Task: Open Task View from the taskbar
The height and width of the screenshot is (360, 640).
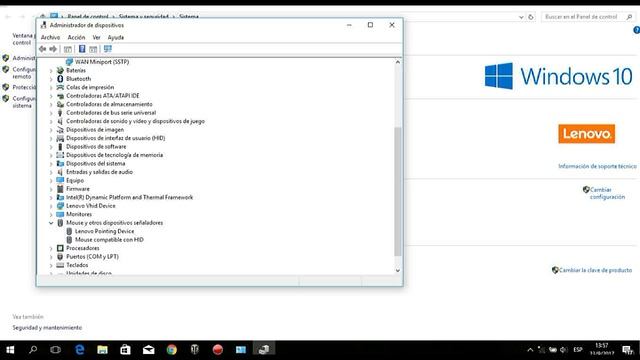Action: point(56,350)
